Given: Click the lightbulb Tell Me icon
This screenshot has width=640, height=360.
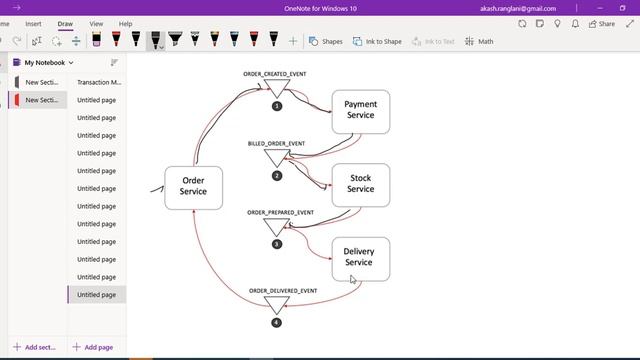Looking at the screenshot, I should 557,24.
